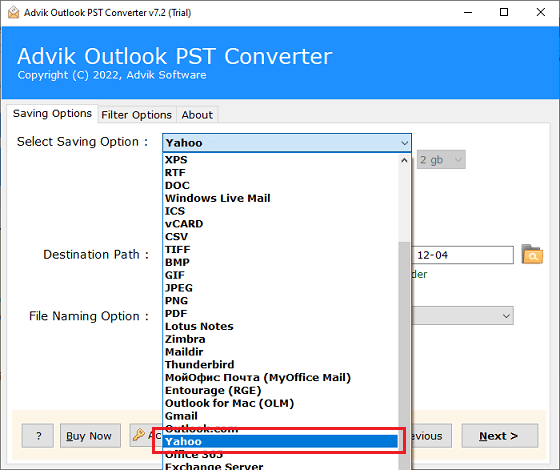Close the Advik converter window
Image resolution: width=560 pixels, height=470 pixels.
(541, 12)
